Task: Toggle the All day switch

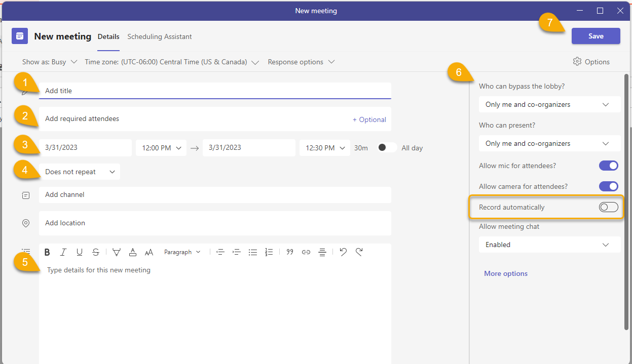Action: click(388, 147)
